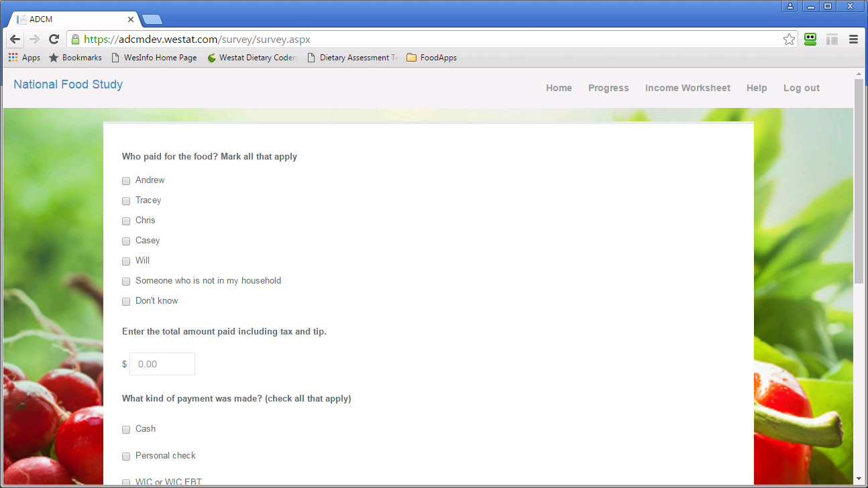Tick the Tracey checkbox
868x488 pixels.
point(126,201)
